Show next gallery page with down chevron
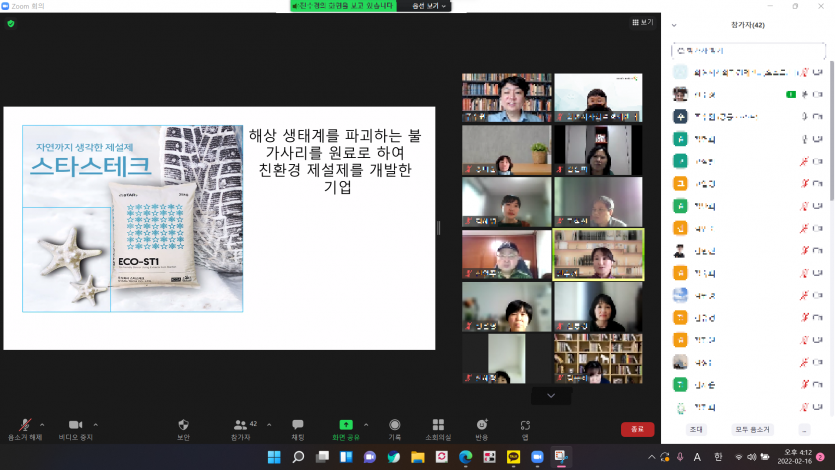 tap(551, 395)
